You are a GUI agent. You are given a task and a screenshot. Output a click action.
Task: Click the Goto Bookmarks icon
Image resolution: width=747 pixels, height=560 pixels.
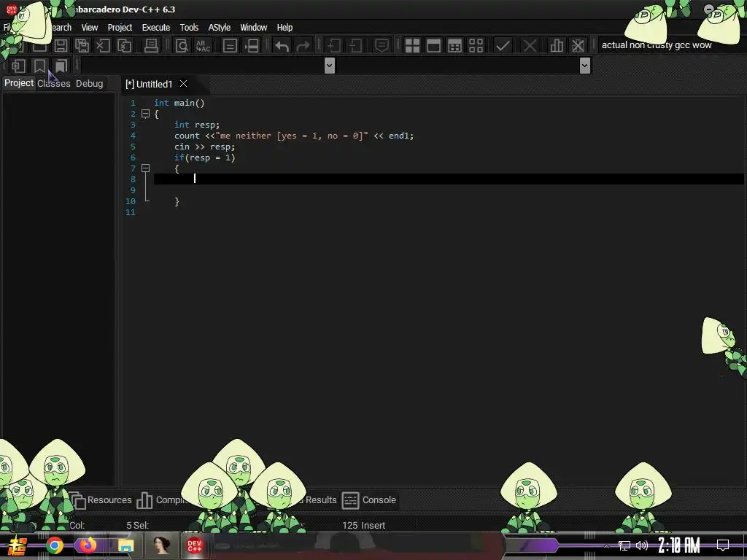(x=61, y=66)
